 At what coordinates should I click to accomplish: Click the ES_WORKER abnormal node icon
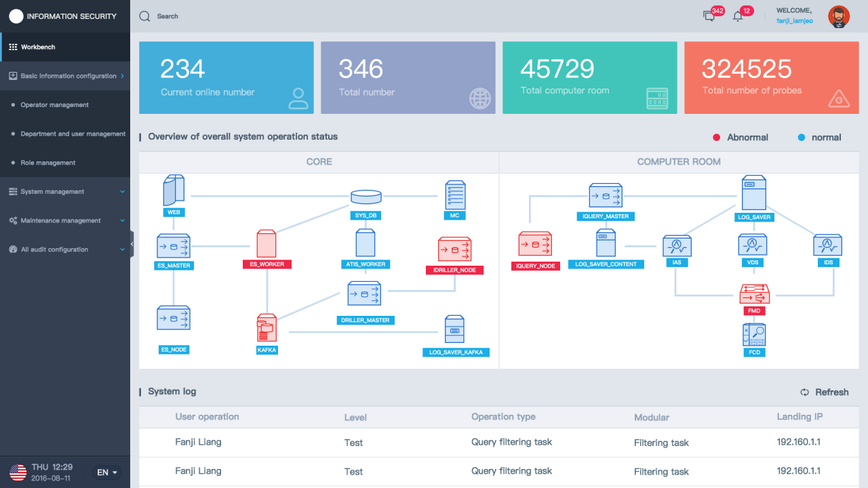click(x=267, y=243)
